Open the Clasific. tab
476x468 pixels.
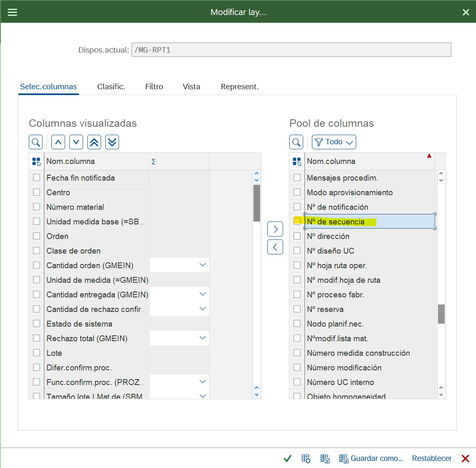click(x=111, y=87)
